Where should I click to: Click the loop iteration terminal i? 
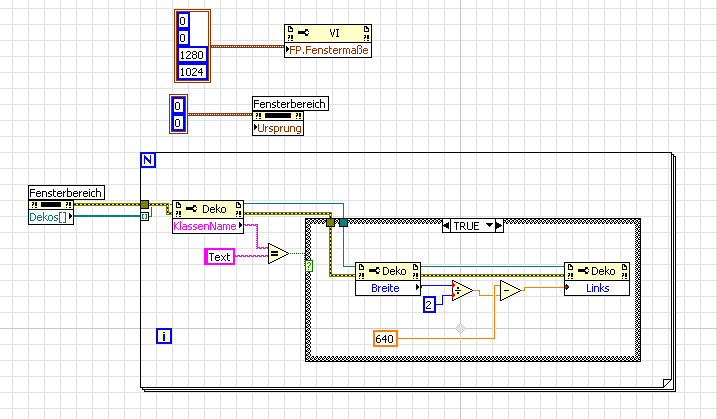coord(164,336)
